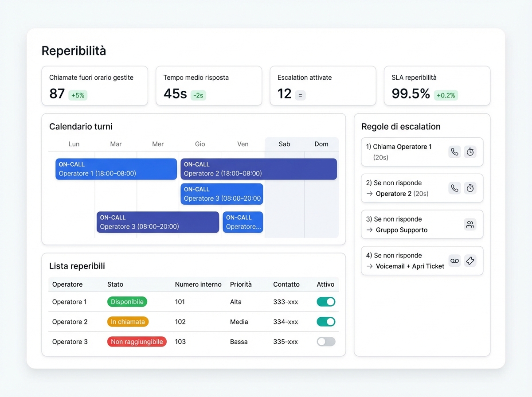Click the ticket icon in rule 4
The image size is (532, 397).
470,261
